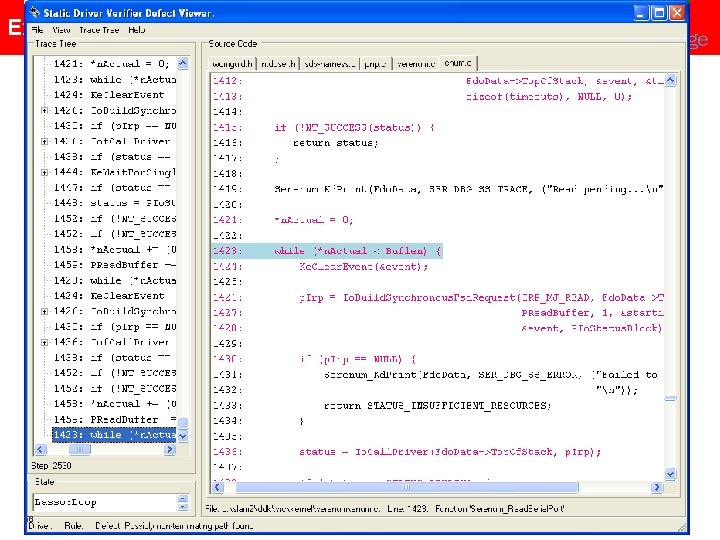Image resolution: width=720 pixels, height=540 pixels.
Task: Click the Source Code scroll left arrow
Action: (x=219, y=487)
